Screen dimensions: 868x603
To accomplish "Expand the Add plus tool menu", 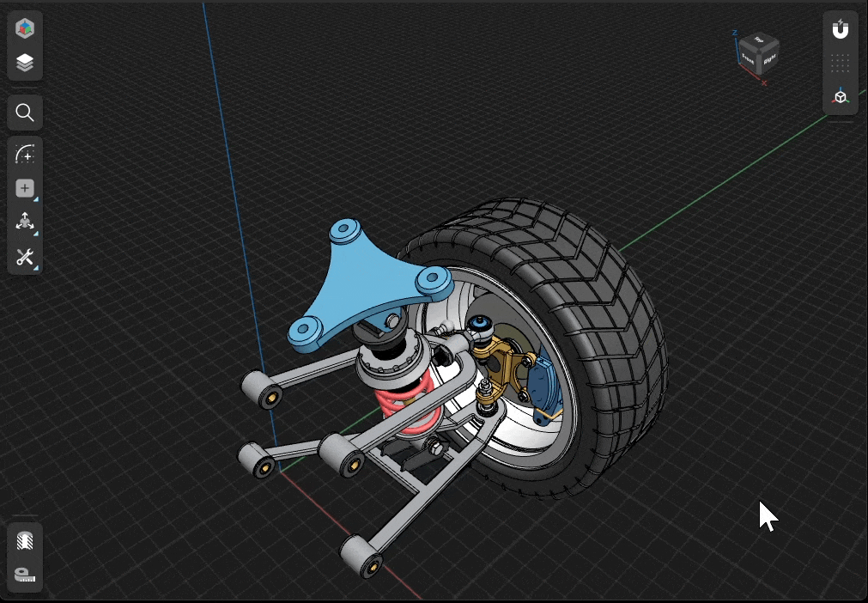I will [x=25, y=188].
